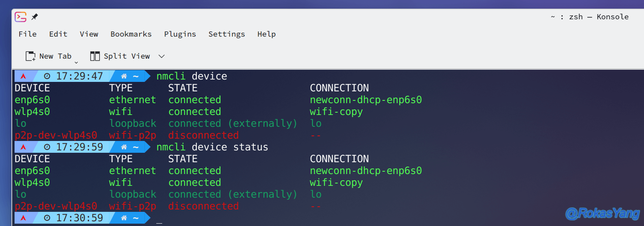Open the Help menu

pyautogui.click(x=266, y=34)
